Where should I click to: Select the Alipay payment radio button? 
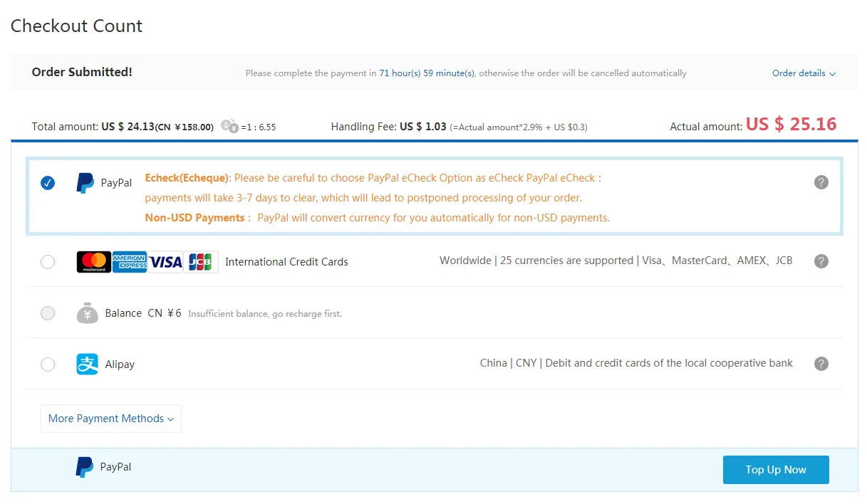tap(48, 364)
